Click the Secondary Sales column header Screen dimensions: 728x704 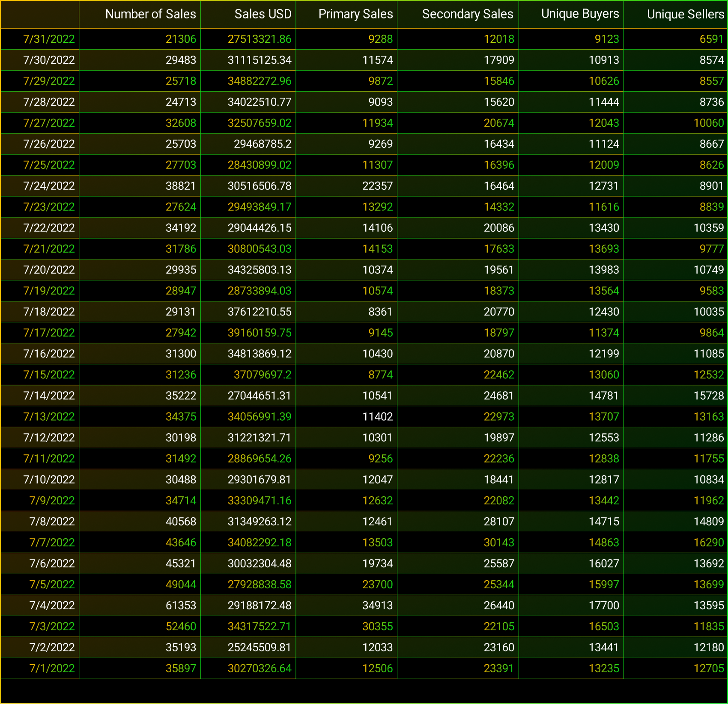[458, 15]
